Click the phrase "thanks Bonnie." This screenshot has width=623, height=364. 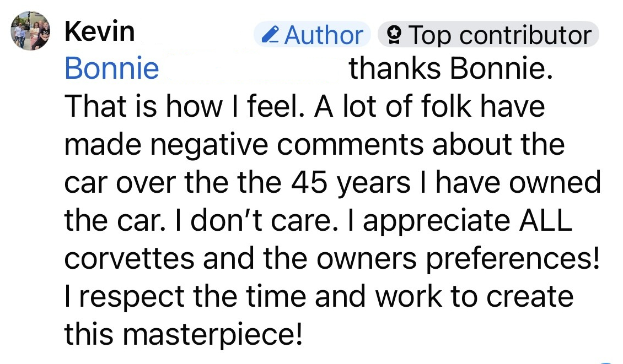point(451,68)
